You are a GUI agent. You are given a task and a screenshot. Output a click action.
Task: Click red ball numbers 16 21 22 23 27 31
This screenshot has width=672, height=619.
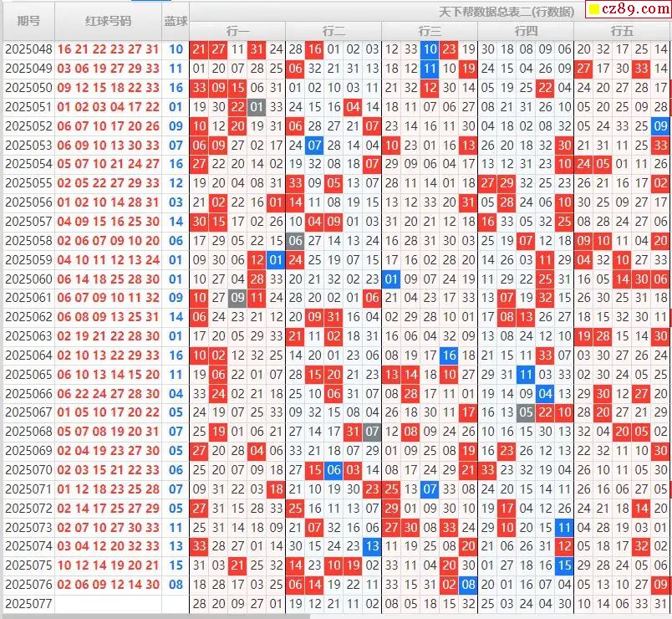click(x=108, y=49)
